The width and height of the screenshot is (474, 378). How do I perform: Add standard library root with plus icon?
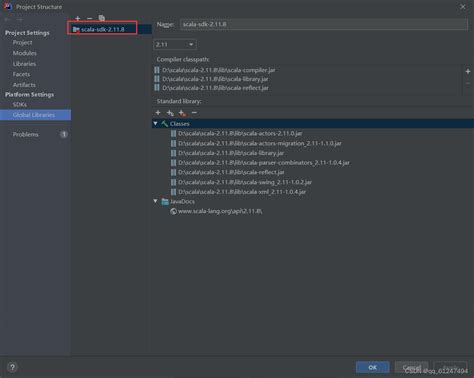coord(158,113)
